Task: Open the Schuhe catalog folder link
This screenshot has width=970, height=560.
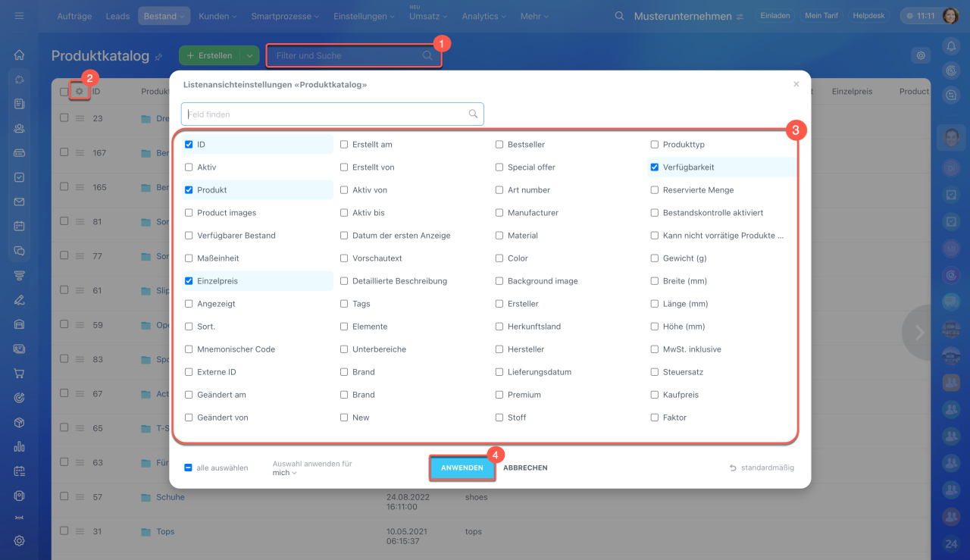Action: pyautogui.click(x=171, y=497)
